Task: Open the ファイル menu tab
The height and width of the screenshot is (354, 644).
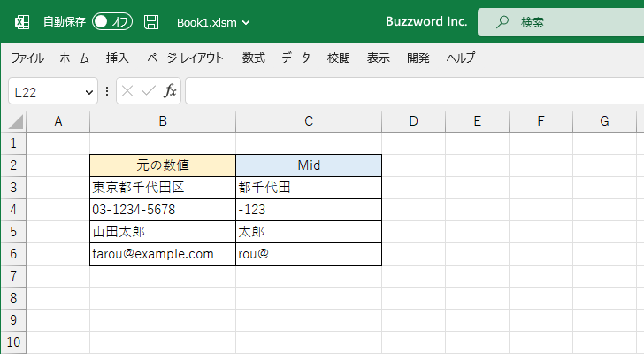Action: point(27,58)
